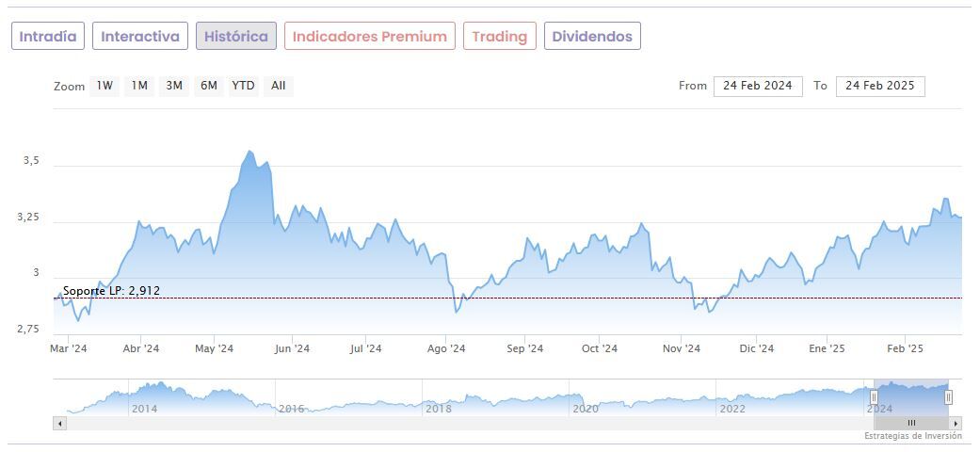Click the left range handle in navigator
This screenshot has width=980, height=452.
874,397
